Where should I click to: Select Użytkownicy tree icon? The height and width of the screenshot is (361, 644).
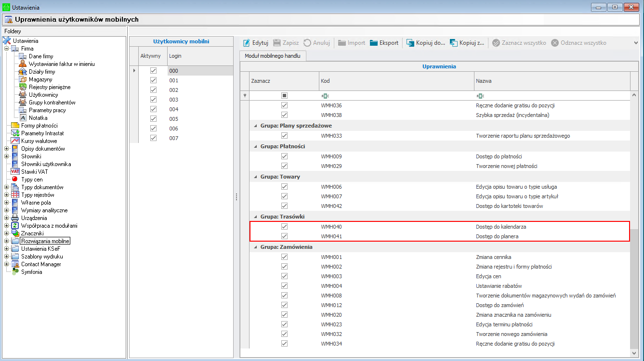tap(23, 95)
